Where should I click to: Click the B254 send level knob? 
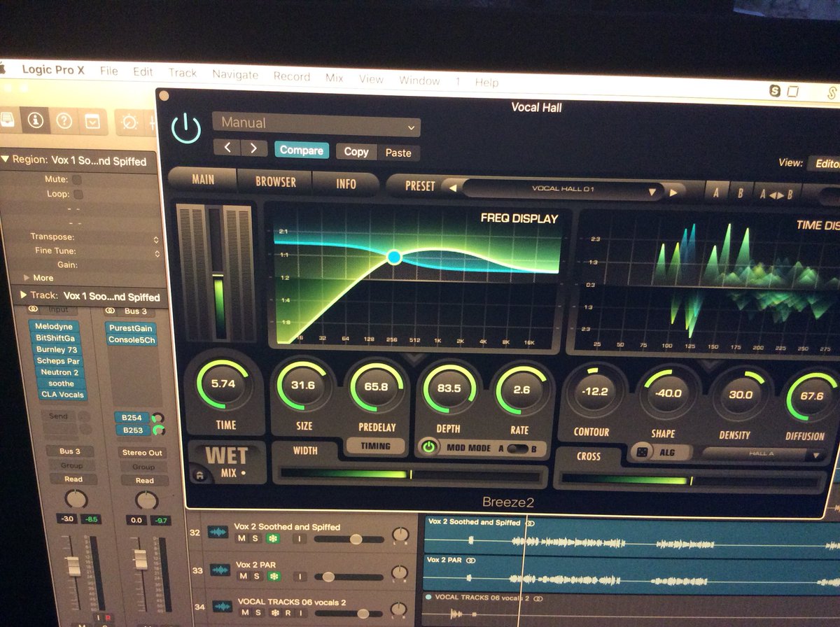[158, 418]
